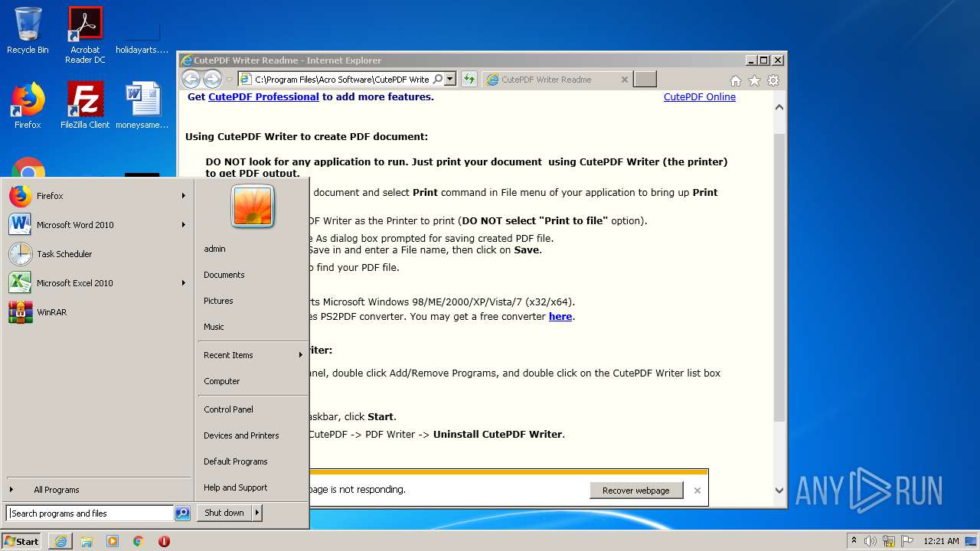Open Music from the Start menu
Image resolution: width=980 pixels, height=551 pixels.
pos(252,327)
